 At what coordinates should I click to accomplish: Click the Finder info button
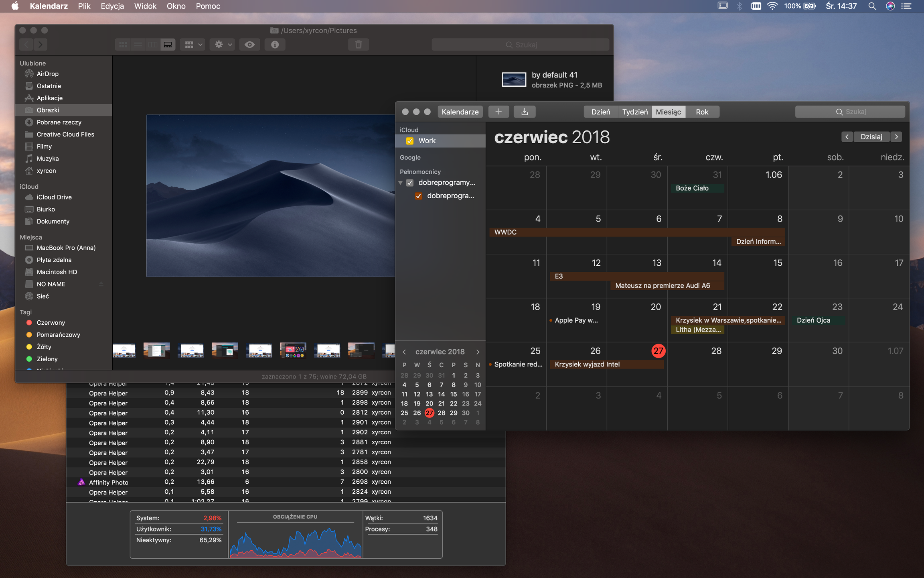point(275,45)
